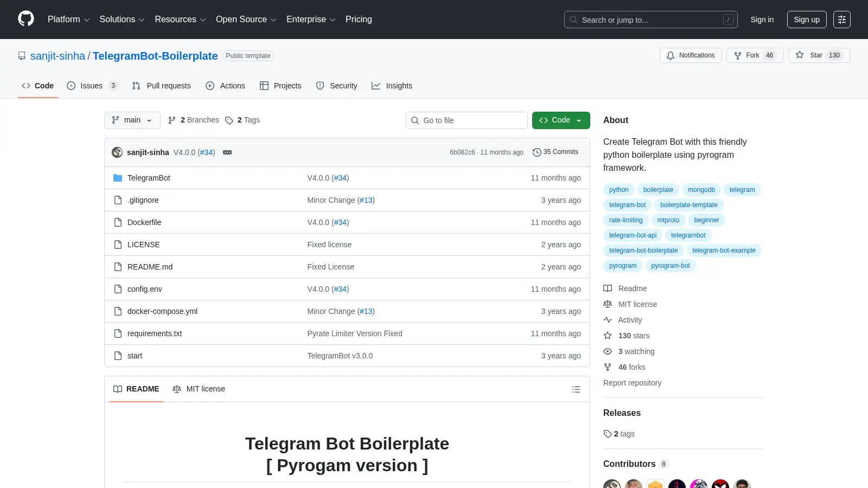Select the rate-limiting topic tag

[626, 220]
